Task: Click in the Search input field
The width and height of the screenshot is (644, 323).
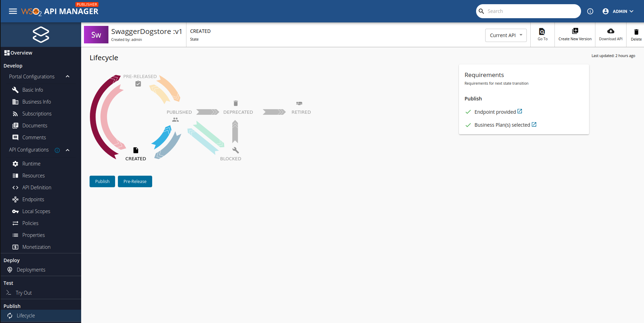Action: pos(532,11)
